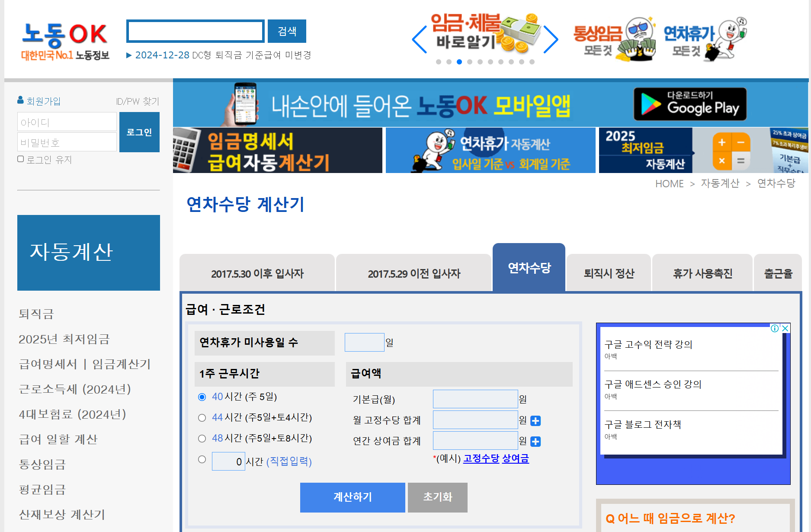Select the 44시간 weekly hours option
The height and width of the screenshot is (532, 811).
(202, 417)
